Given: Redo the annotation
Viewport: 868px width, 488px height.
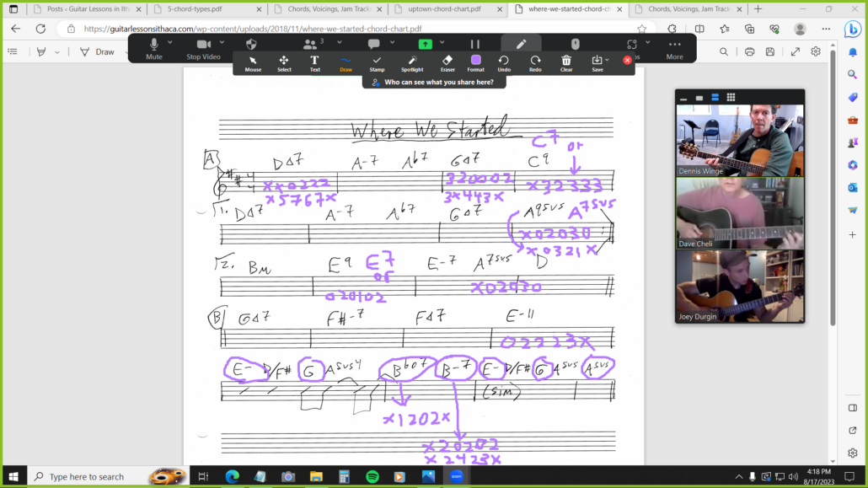Looking at the screenshot, I should pos(535,62).
